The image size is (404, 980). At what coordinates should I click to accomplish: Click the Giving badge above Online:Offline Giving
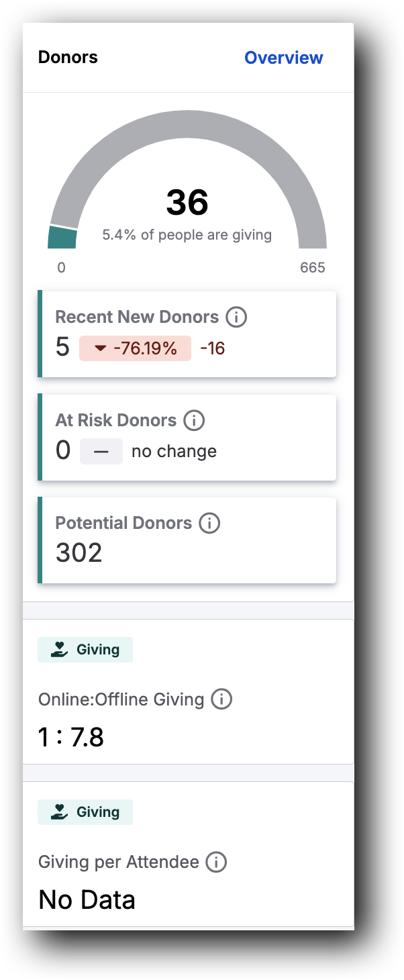pyautogui.click(x=85, y=649)
